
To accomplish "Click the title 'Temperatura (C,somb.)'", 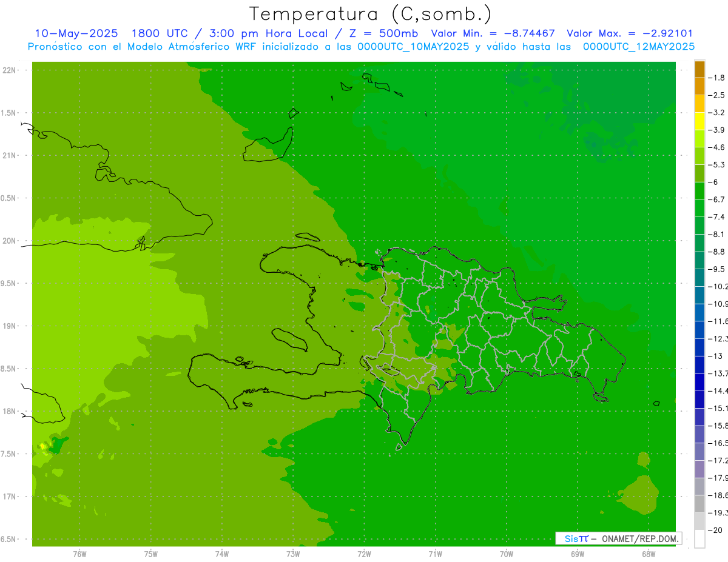I will 370,14.
